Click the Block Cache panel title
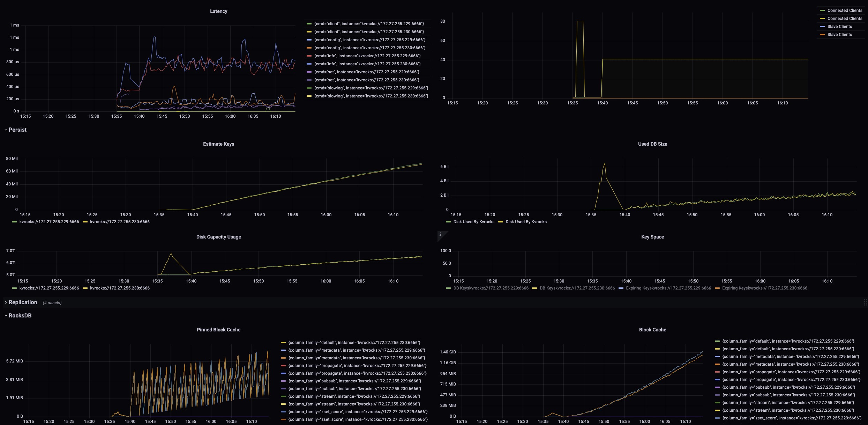The image size is (868, 425). 652,330
